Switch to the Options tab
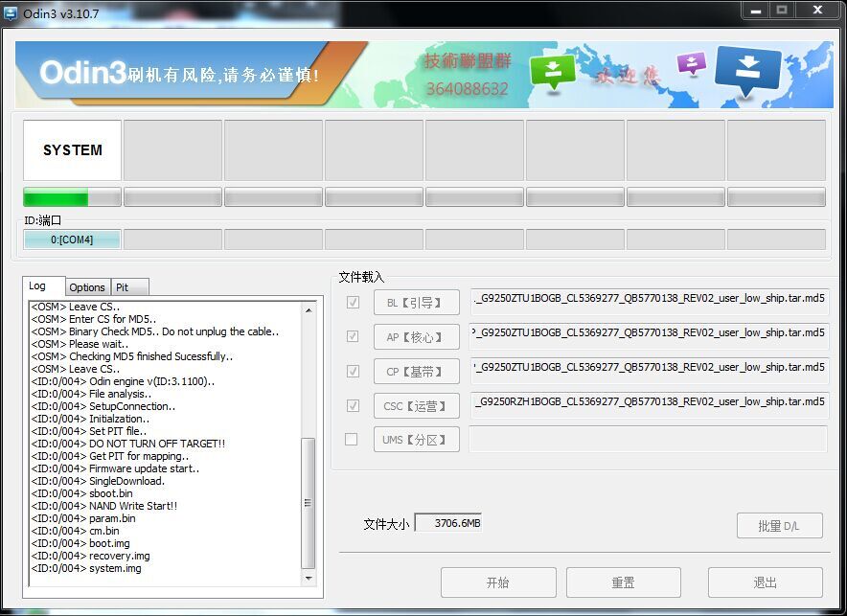 point(87,287)
